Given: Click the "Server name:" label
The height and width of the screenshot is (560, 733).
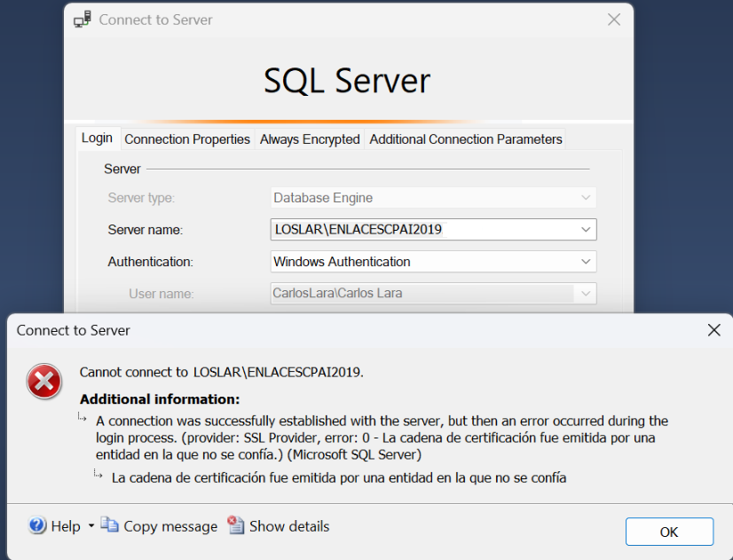Looking at the screenshot, I should pos(146,230).
